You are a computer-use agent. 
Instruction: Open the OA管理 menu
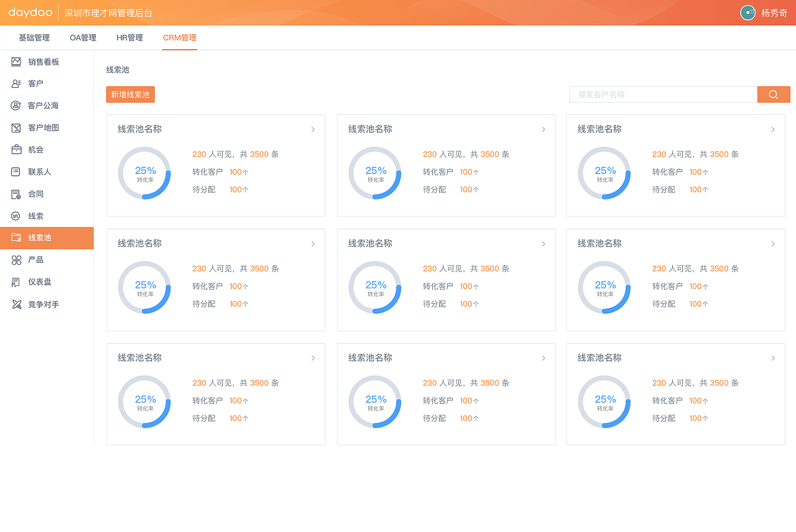click(83, 37)
